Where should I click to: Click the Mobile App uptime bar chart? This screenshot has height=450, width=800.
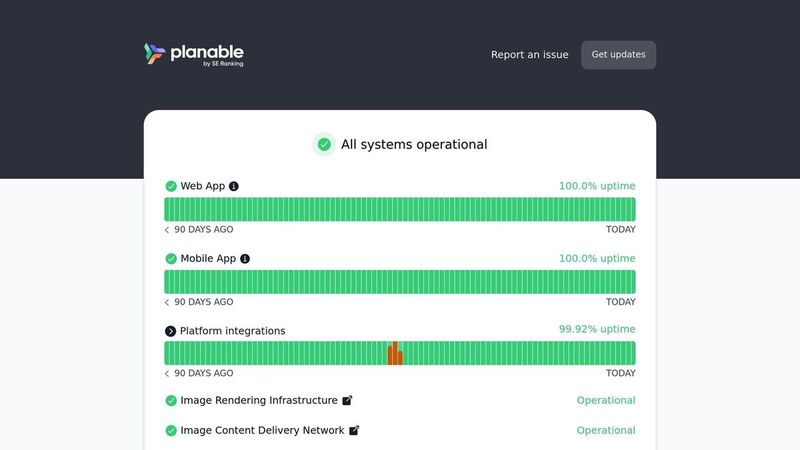[x=400, y=282]
